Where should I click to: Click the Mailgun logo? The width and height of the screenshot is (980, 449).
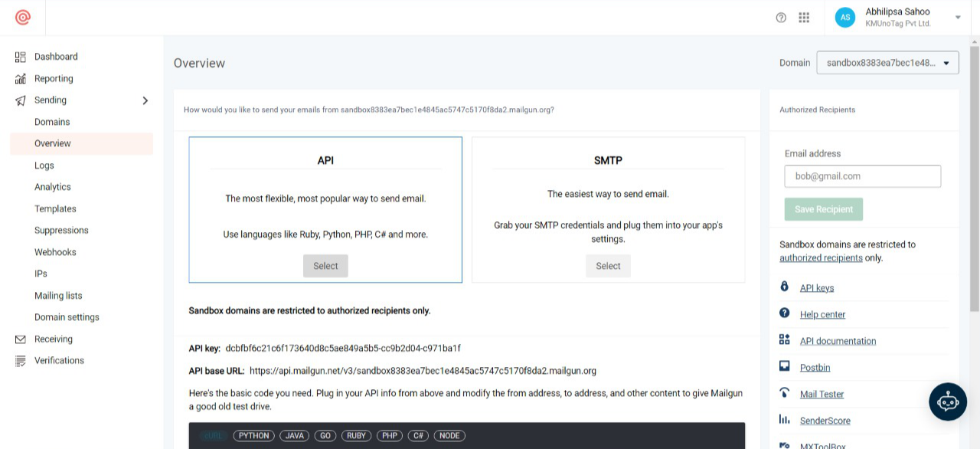coord(22,18)
